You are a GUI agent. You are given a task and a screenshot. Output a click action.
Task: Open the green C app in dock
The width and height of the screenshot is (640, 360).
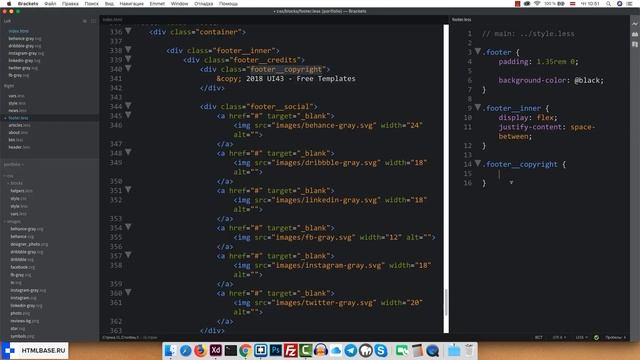305,351
